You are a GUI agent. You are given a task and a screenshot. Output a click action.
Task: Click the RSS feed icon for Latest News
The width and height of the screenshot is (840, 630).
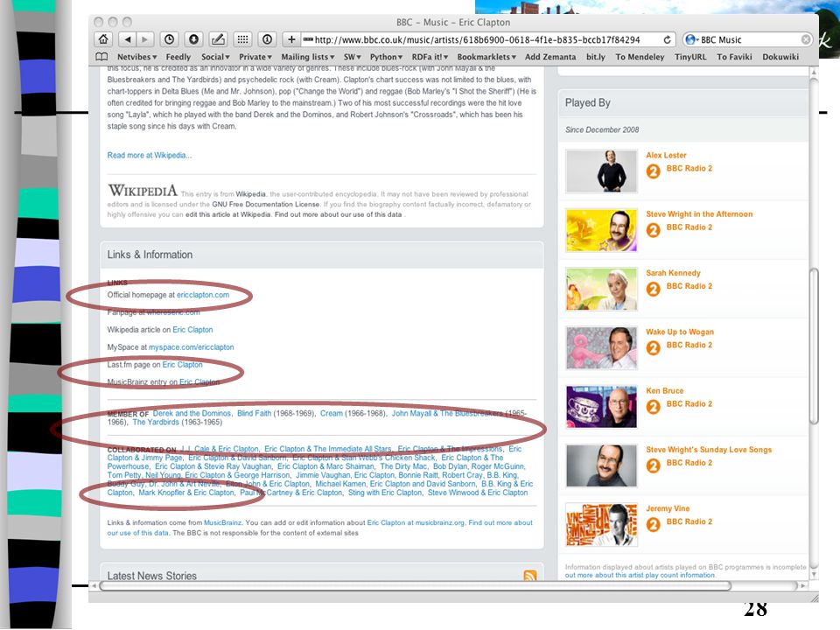tap(530, 576)
